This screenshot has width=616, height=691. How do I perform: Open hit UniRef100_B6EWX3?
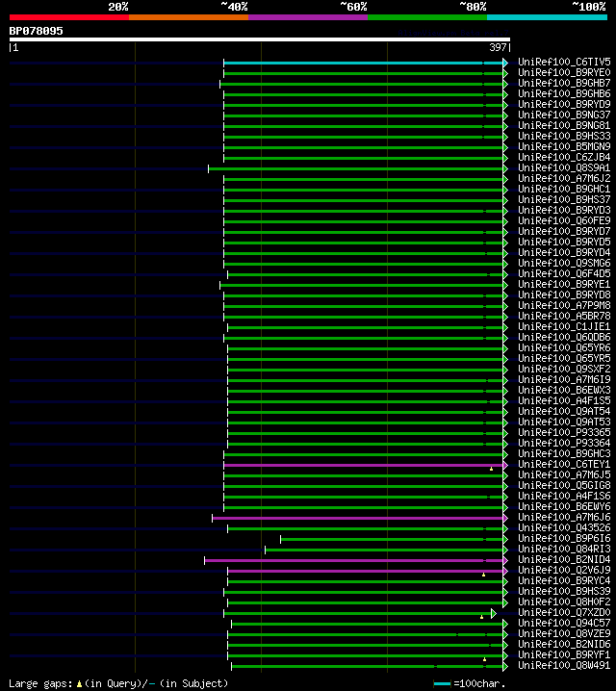[564, 390]
